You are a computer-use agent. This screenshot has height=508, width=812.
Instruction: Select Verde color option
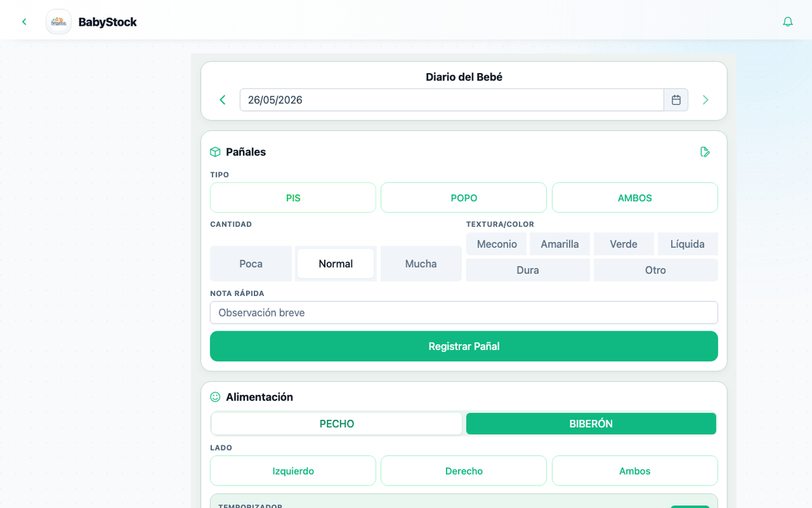tap(624, 244)
